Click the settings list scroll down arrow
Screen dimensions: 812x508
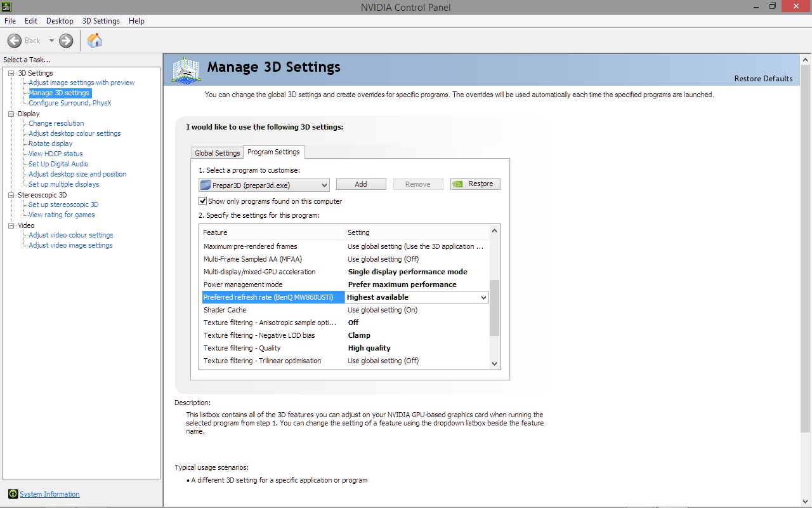pos(495,363)
